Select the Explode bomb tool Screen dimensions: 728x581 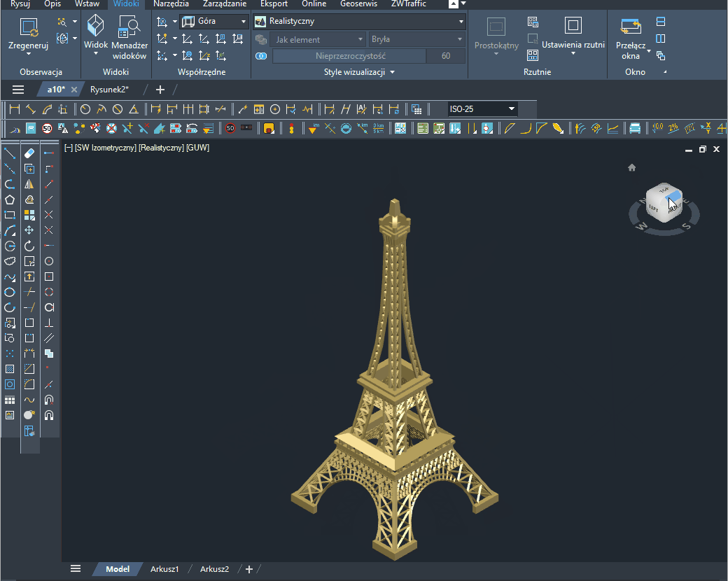(x=29, y=414)
